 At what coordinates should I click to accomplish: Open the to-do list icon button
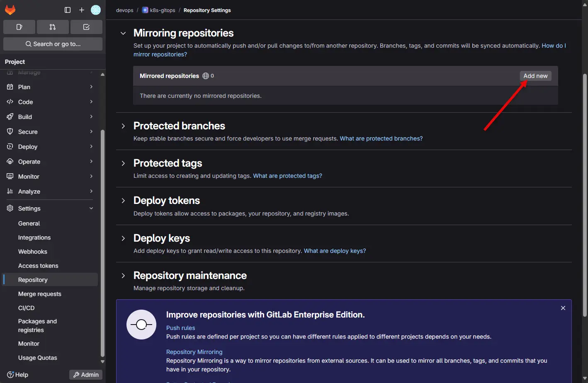click(x=86, y=27)
